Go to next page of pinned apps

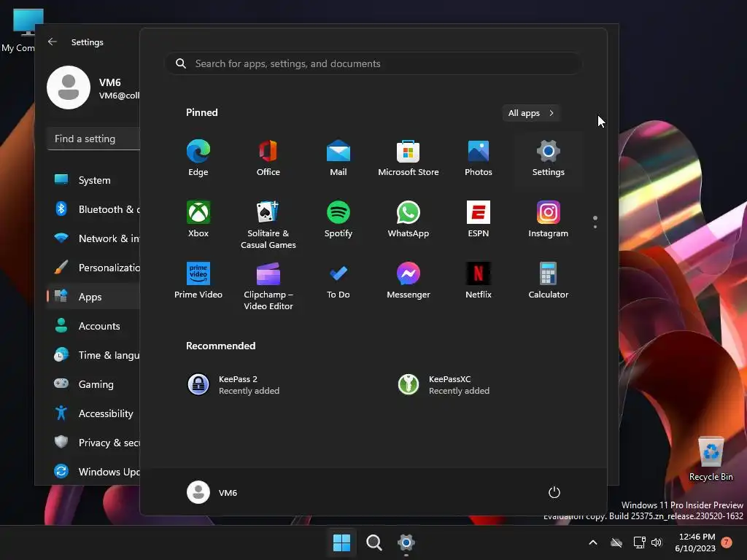click(x=595, y=227)
